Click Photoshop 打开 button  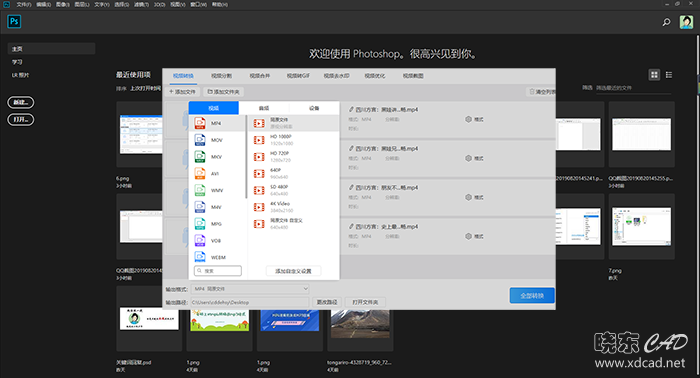(x=21, y=120)
